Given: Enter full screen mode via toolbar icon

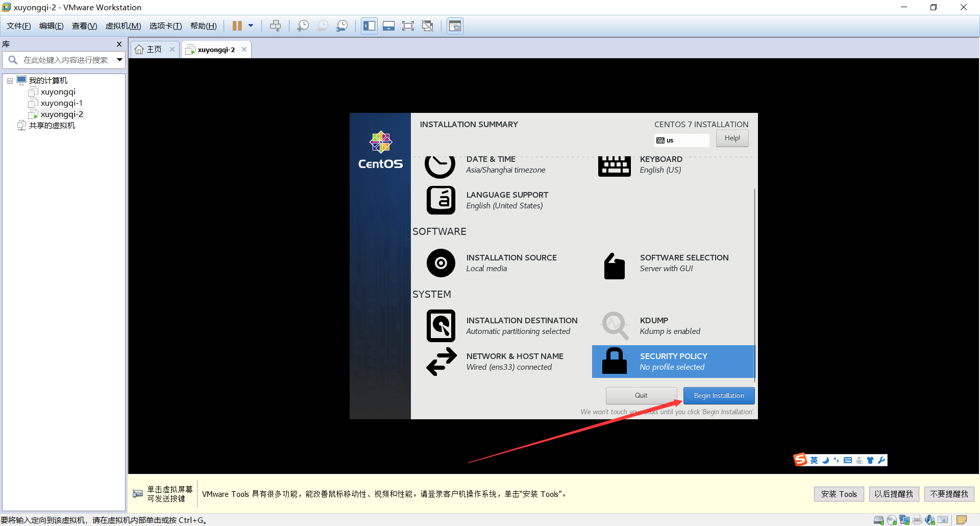Looking at the screenshot, I should [x=408, y=26].
